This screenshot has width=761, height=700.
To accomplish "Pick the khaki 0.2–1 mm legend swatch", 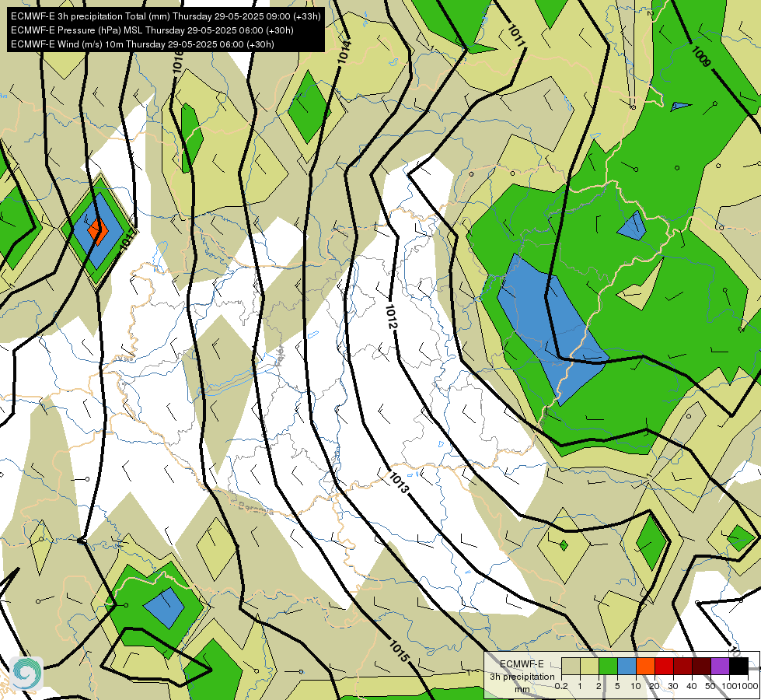I will [x=571, y=666].
